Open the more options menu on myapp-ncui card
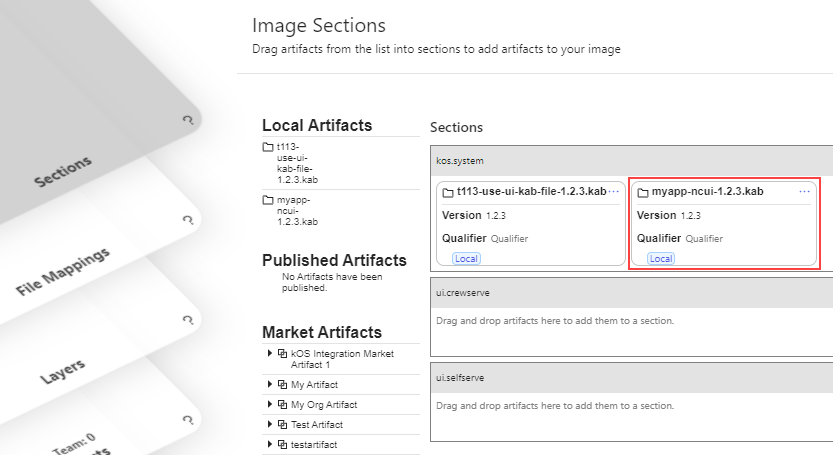Screen dimensions: 833x455 804,191
